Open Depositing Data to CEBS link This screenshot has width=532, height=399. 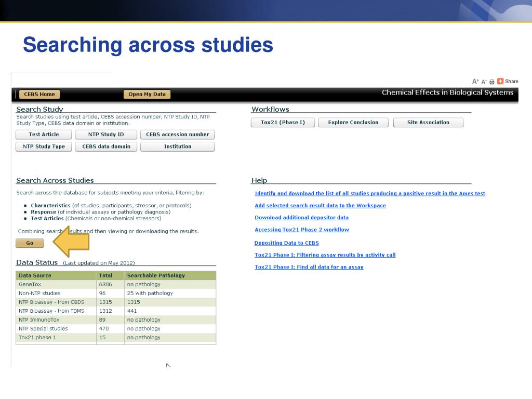pos(287,243)
